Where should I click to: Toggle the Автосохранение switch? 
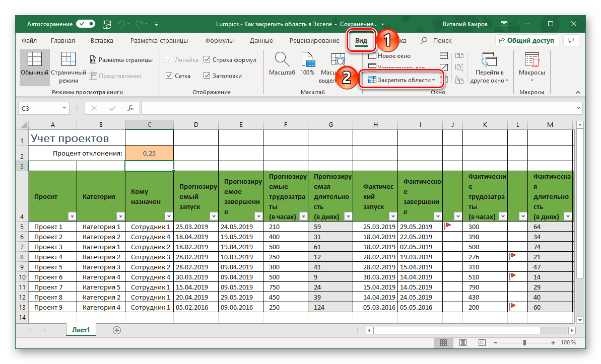tap(85, 24)
